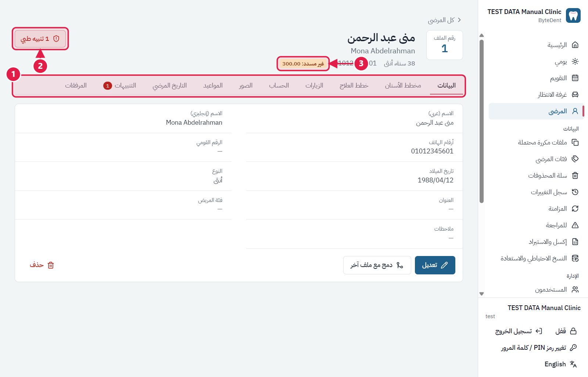Viewport: 588px width, 377px height.
Task: Click دمج مع ملف آخر button
Action: [377, 265]
